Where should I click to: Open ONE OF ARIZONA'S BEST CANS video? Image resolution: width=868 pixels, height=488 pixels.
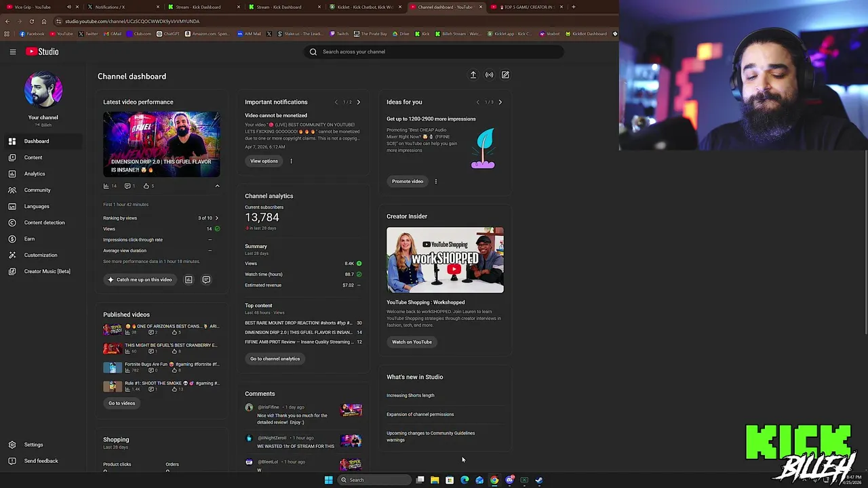click(x=161, y=329)
